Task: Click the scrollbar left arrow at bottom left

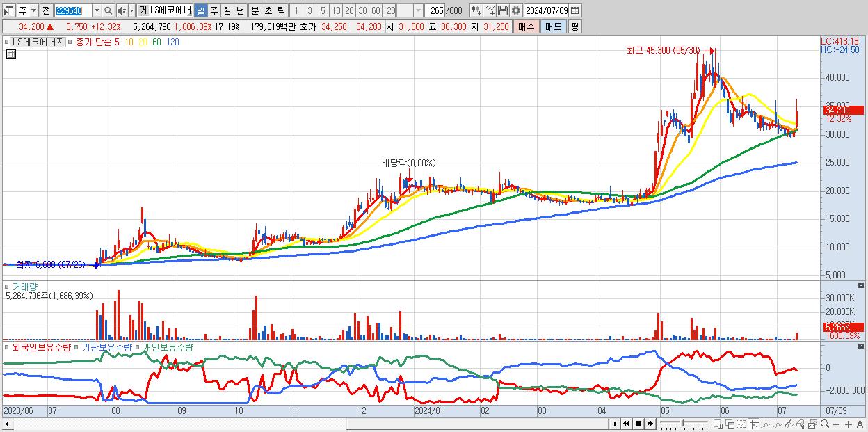Action: 7,424
